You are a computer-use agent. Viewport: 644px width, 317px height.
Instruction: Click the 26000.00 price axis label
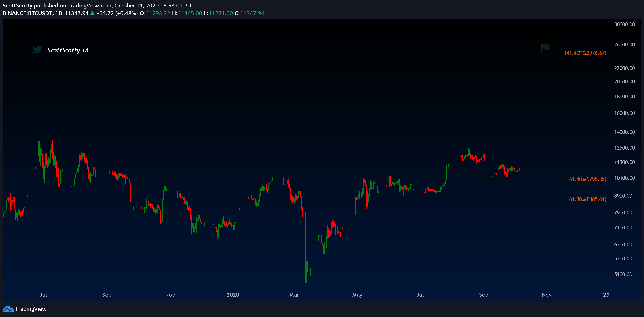(x=624, y=44)
